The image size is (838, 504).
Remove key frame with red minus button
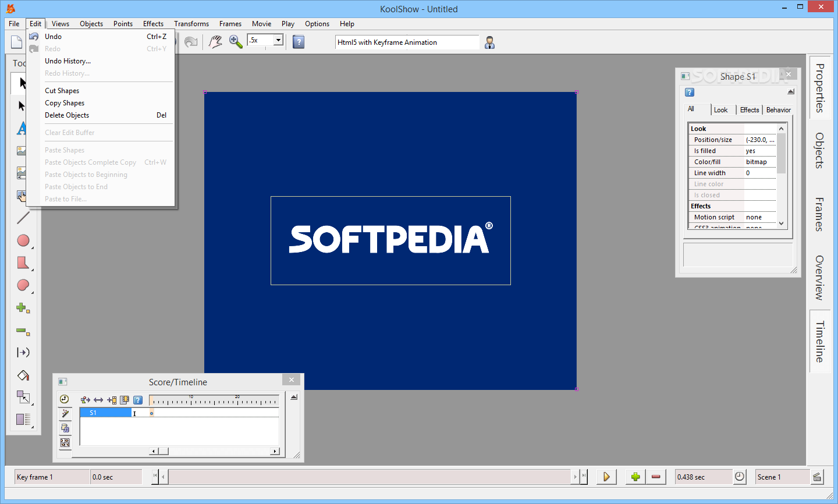pos(656,477)
